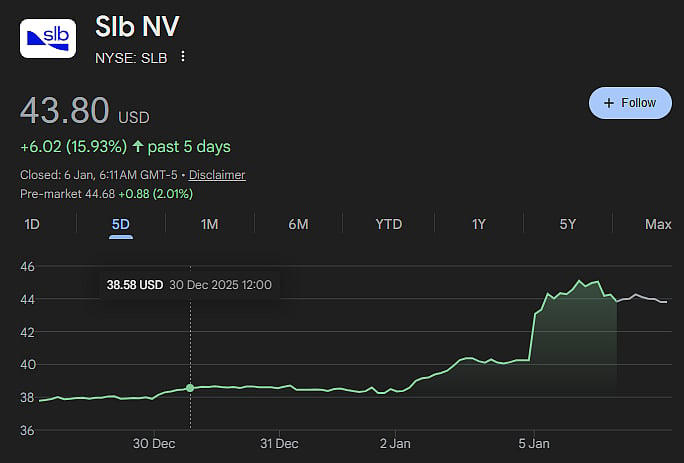Show the 5Y price history
Image resolution: width=684 pixels, height=463 pixels.
568,224
